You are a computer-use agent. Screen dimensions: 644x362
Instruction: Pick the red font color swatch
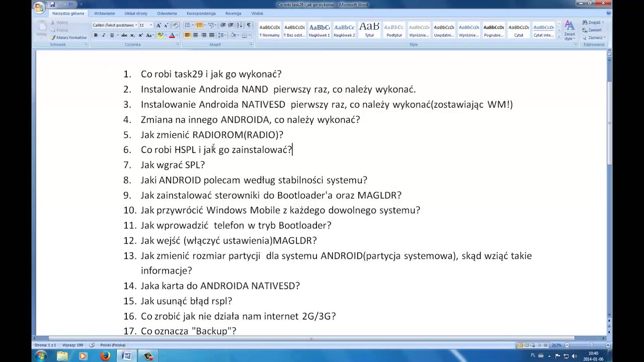pyautogui.click(x=172, y=35)
